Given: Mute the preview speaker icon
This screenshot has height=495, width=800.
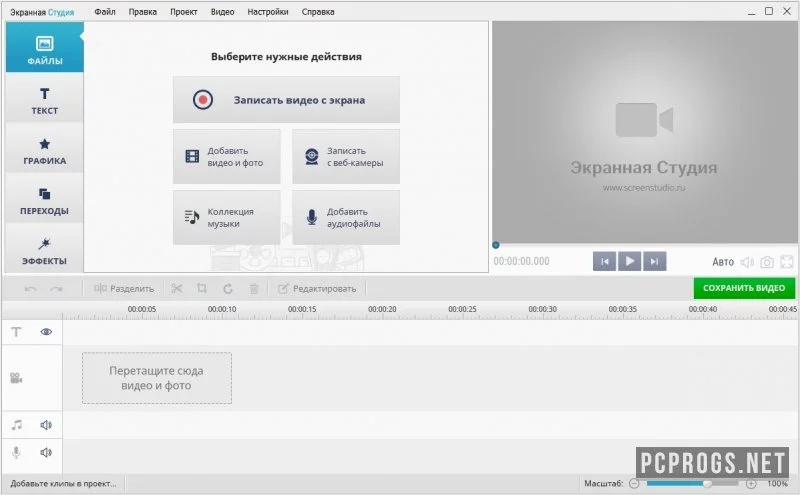Looking at the screenshot, I should [747, 262].
